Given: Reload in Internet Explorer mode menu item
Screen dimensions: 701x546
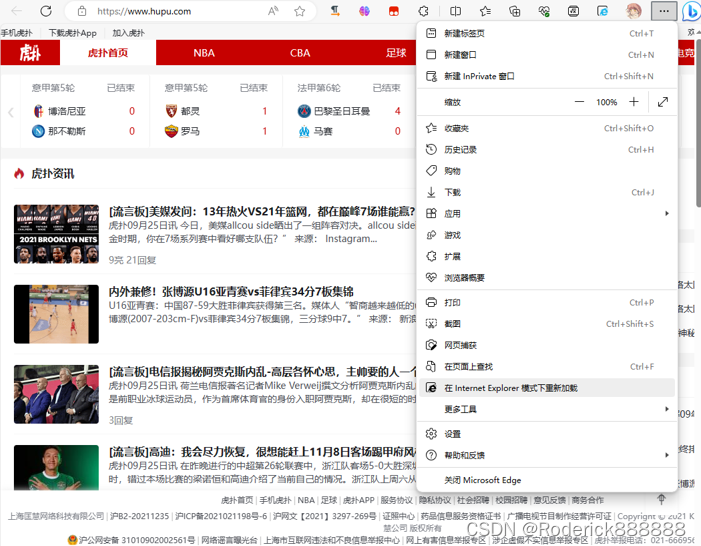Looking at the screenshot, I should coord(547,388).
